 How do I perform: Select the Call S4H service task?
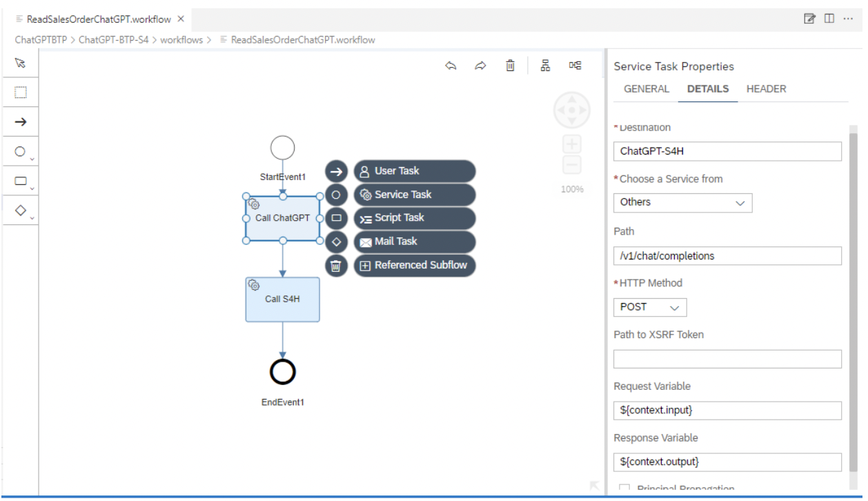(x=282, y=299)
